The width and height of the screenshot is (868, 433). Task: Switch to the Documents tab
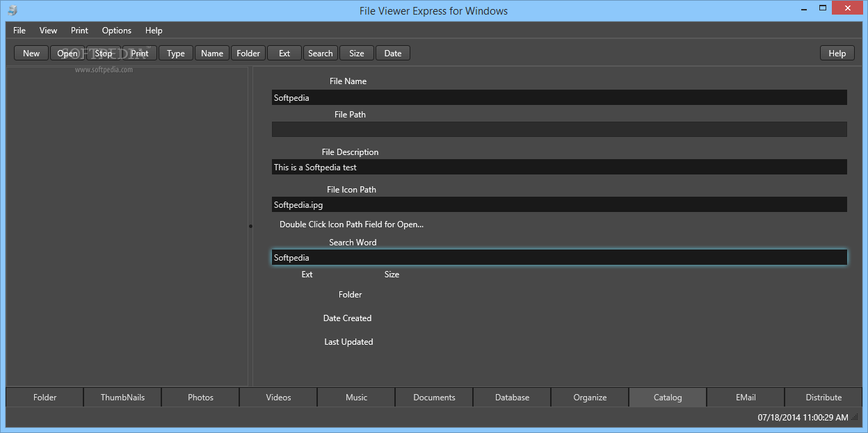pos(435,398)
